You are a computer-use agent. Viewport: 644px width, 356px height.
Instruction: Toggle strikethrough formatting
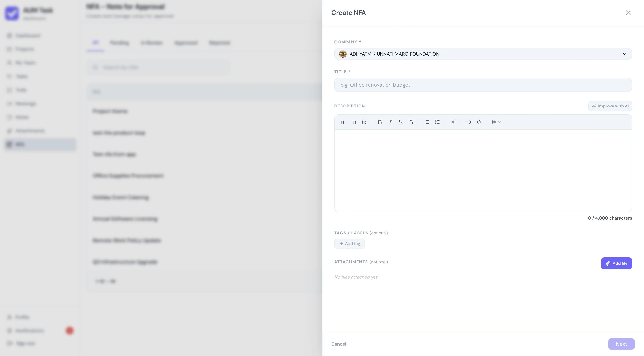411,122
